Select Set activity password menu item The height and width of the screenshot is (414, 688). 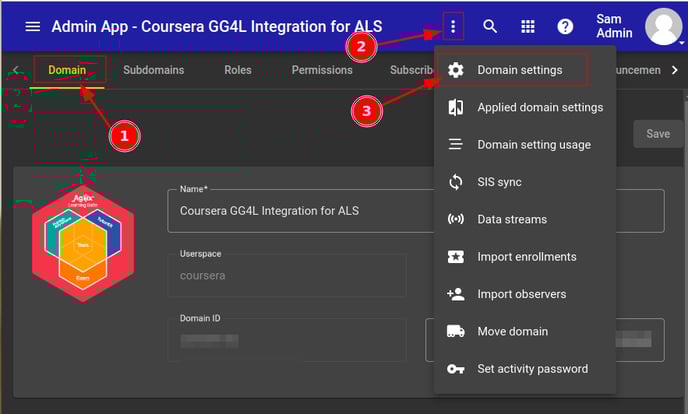pyautogui.click(x=525, y=369)
